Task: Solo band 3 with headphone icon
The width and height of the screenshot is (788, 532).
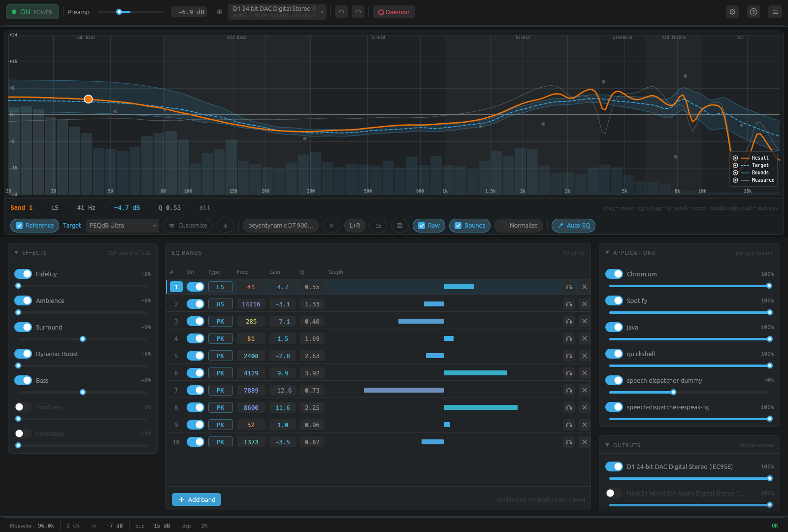Action: point(569,321)
